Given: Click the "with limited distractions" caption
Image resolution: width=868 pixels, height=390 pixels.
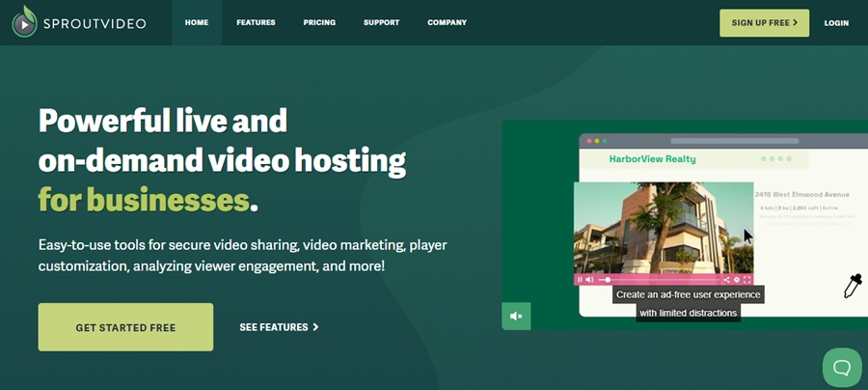Looking at the screenshot, I should tap(688, 313).
